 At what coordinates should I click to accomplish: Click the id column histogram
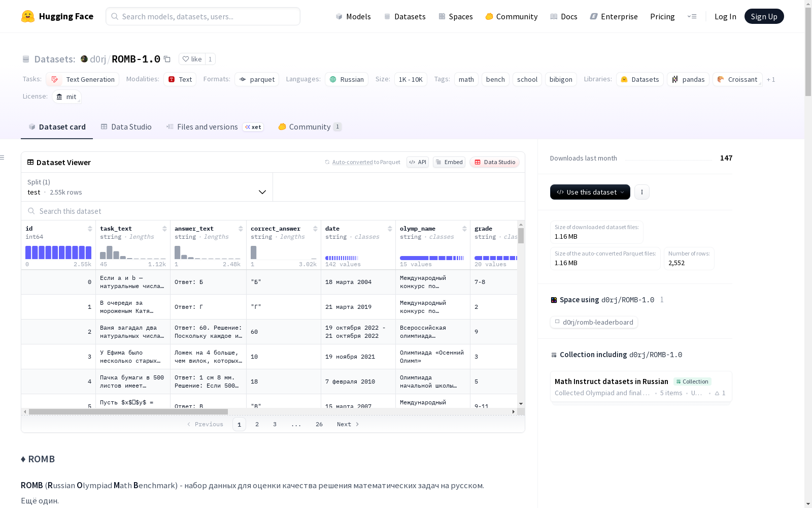pyautogui.click(x=58, y=252)
